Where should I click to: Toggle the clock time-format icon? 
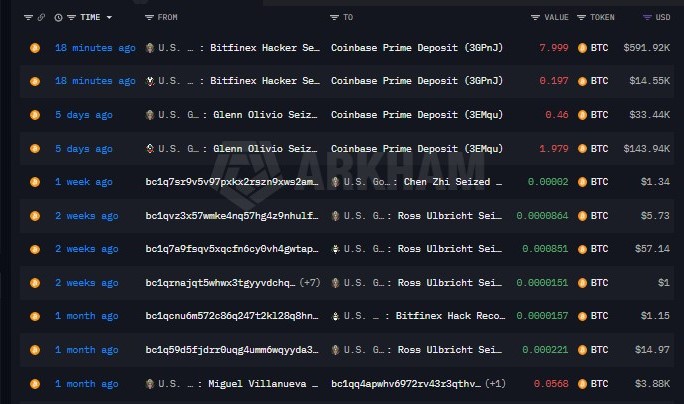pos(58,17)
